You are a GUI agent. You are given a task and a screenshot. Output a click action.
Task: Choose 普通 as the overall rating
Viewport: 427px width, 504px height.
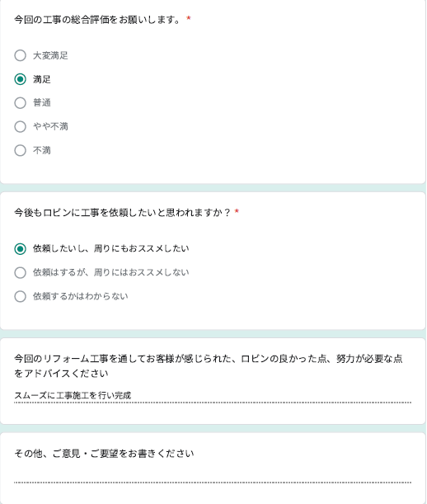(21, 103)
